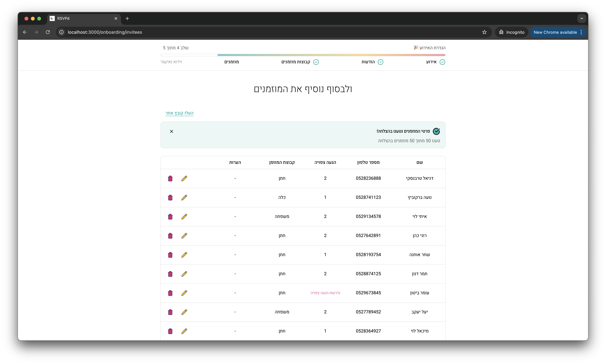Click the success checkmark in the upload alert
The width and height of the screenshot is (606, 364).
437,131
